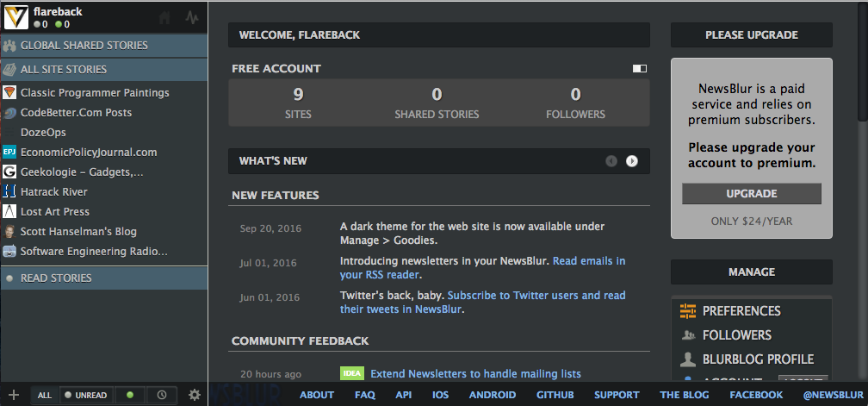Show next What's New page
The height and width of the screenshot is (406, 868).
point(632,161)
